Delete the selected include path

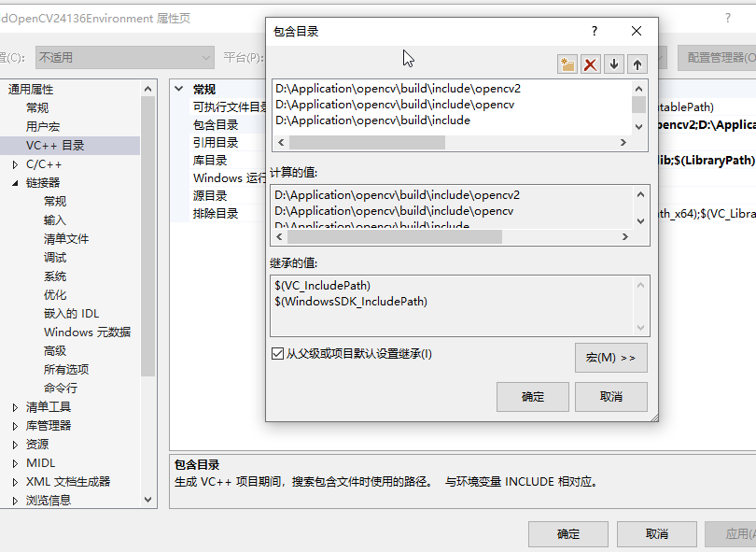click(590, 64)
